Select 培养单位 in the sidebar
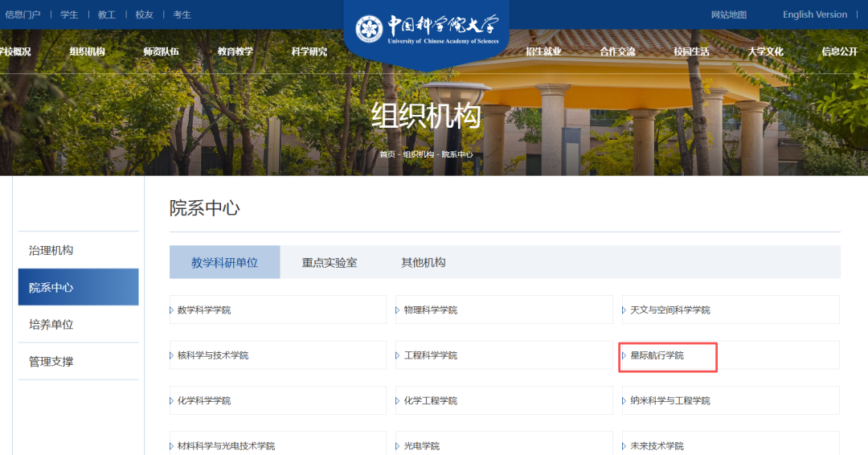Screen dimensions: 868x455 (x=51, y=325)
